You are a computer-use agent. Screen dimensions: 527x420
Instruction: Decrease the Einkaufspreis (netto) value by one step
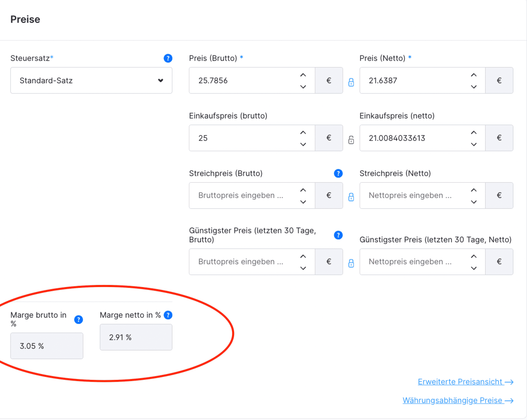click(x=474, y=144)
